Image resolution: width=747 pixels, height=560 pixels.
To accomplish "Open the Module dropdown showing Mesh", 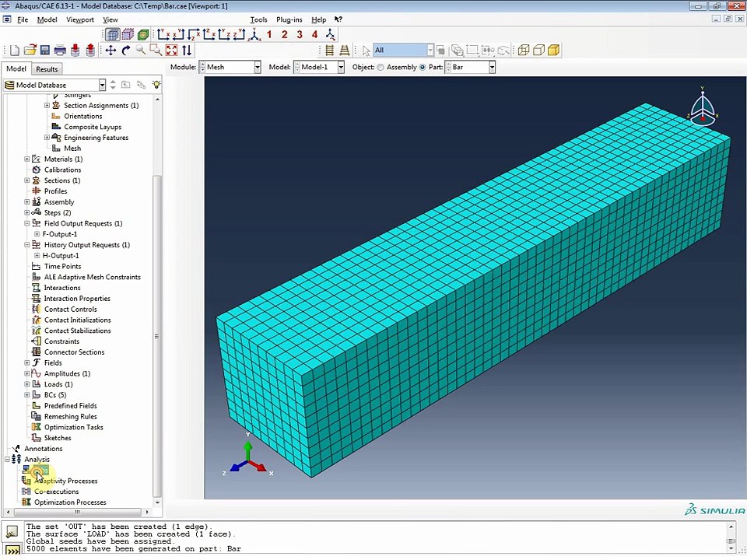I will [230, 67].
